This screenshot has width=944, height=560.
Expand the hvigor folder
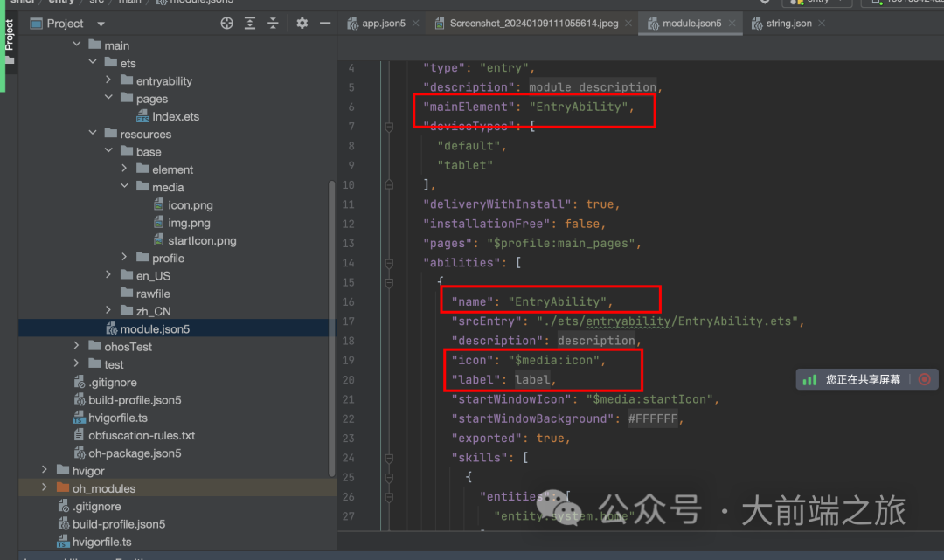tap(45, 469)
